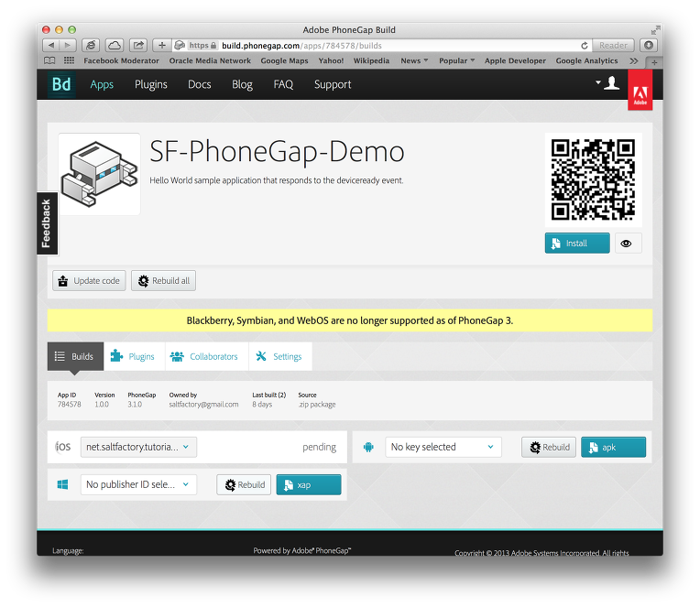The height and width of the screenshot is (607, 700).
Task: Open the Oracle Media Network bookmark
Action: coord(210,60)
